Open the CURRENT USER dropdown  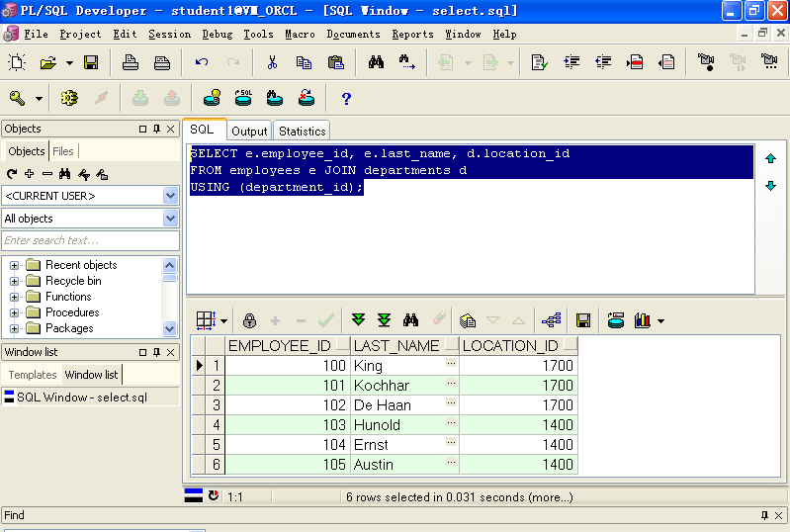coord(171,196)
